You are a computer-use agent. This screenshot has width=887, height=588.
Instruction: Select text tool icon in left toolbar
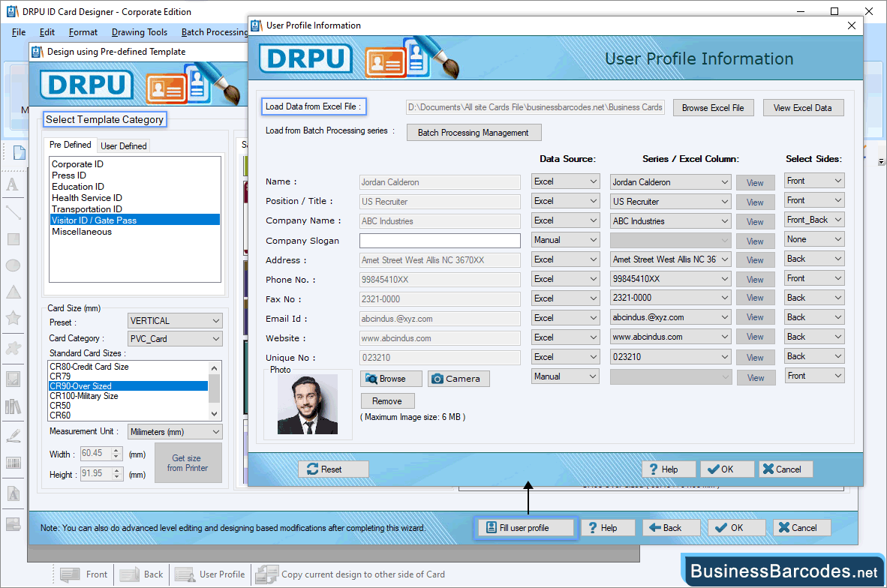pos(13,184)
